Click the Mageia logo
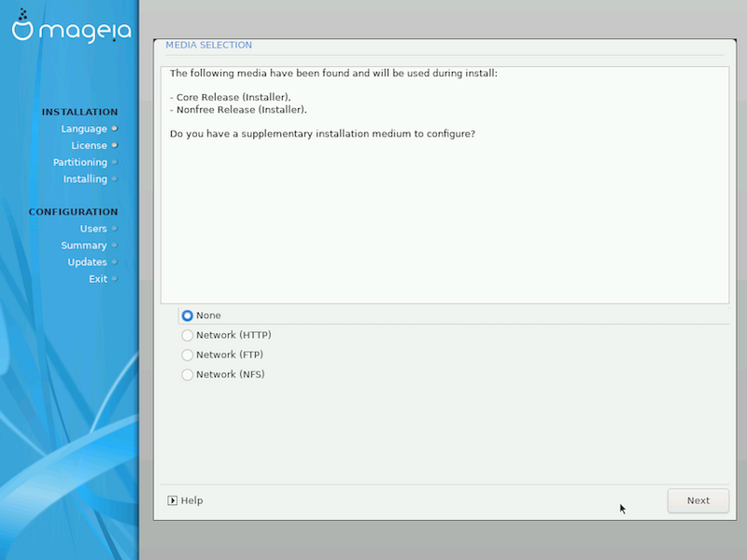 tap(72, 26)
